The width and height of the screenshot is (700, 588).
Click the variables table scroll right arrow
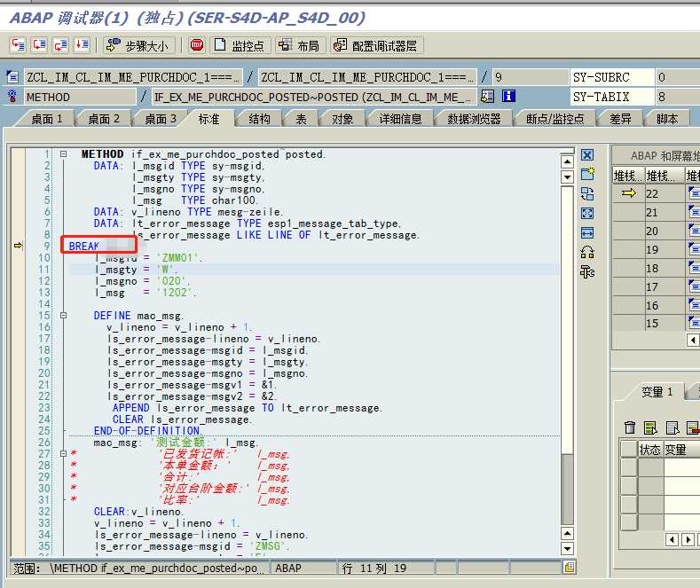tap(688, 539)
